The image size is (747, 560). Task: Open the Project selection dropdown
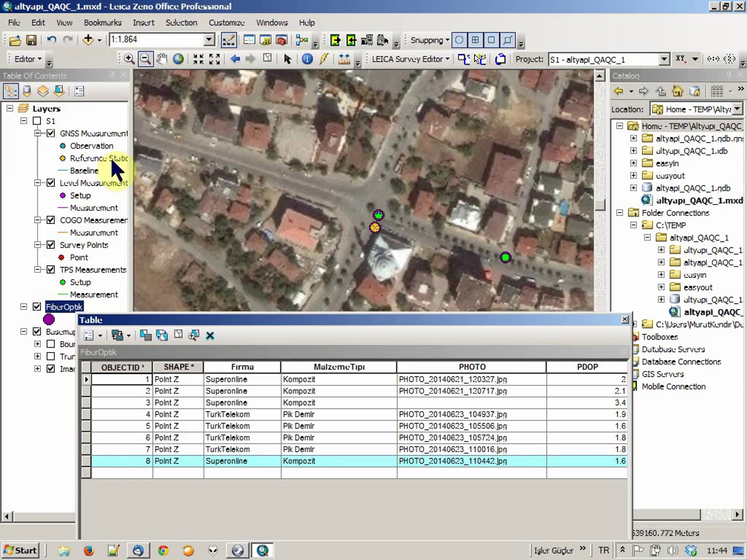(x=664, y=59)
